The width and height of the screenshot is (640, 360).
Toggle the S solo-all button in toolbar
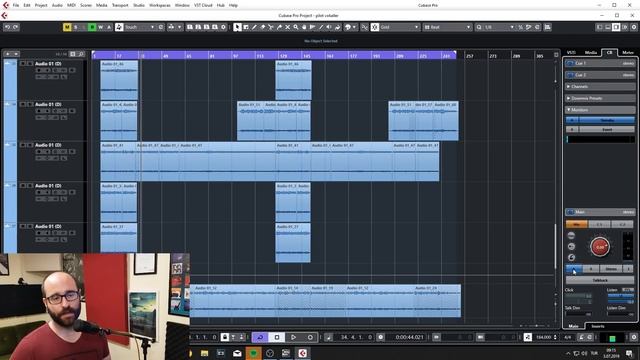coord(76,27)
